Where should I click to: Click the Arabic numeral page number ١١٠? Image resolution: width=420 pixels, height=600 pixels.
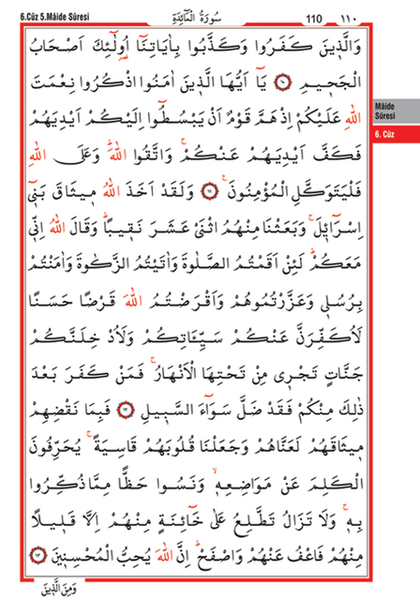coord(348,18)
